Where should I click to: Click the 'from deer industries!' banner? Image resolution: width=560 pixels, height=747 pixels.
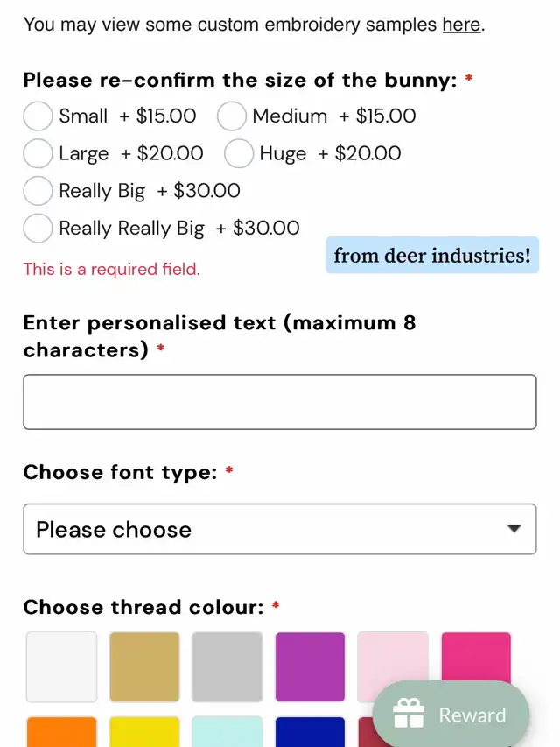pyautogui.click(x=432, y=256)
